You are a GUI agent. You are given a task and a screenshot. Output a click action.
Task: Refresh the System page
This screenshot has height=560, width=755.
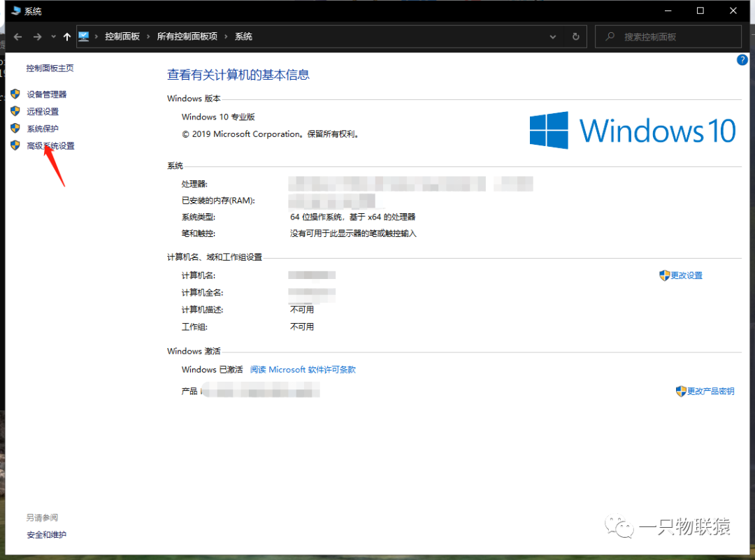[x=575, y=36]
